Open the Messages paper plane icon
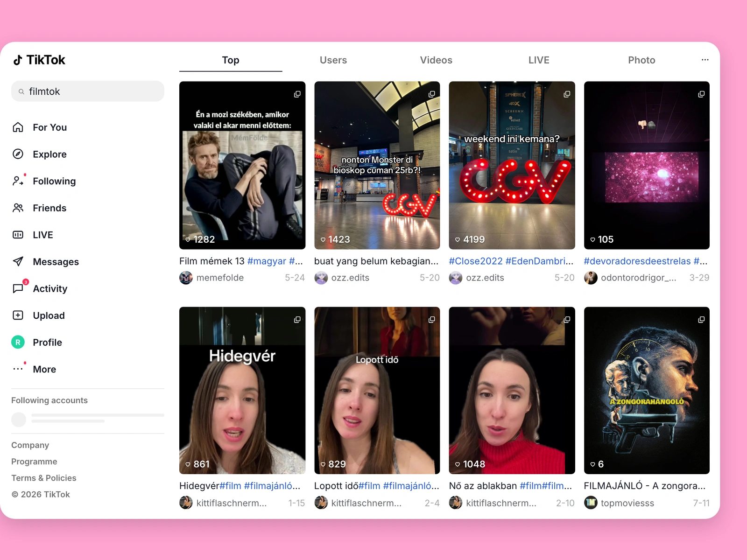The height and width of the screenshot is (560, 747). (18, 261)
